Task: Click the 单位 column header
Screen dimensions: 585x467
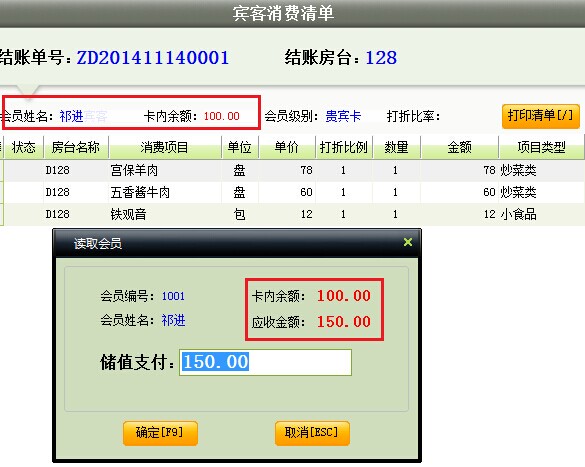Action: pos(240,147)
